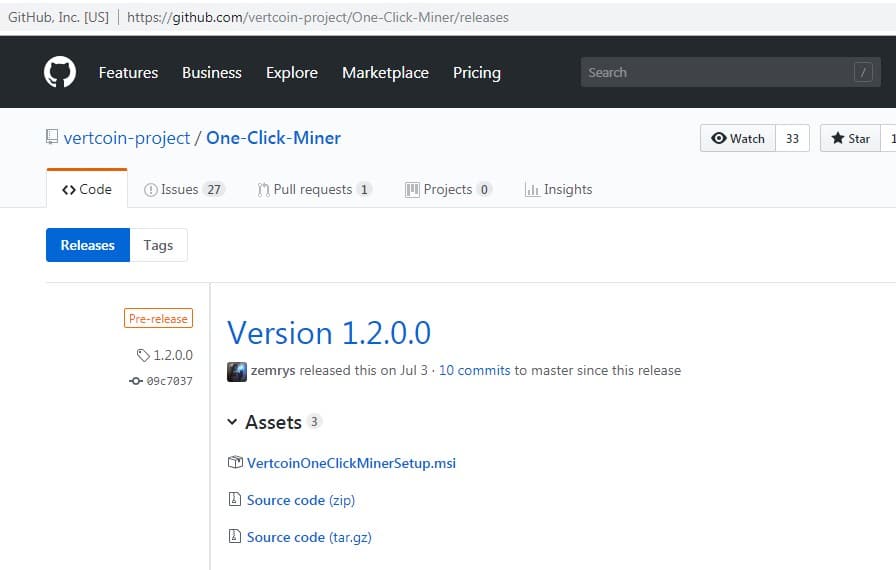The image size is (896, 570).
Task: Select the Releases button
Action: [88, 245]
